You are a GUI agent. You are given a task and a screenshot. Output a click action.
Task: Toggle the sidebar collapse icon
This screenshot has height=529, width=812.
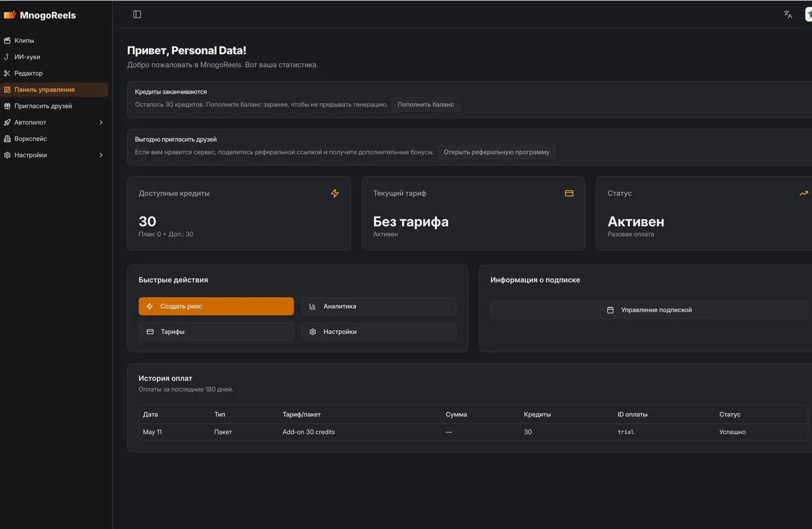[137, 14]
